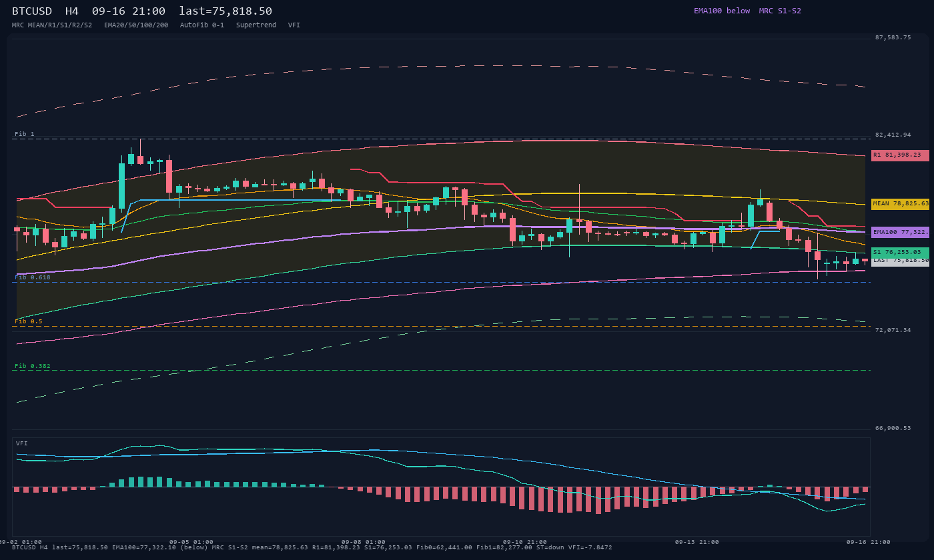
Task: Click the 09-10 21:00 time axis label
Action: (x=525, y=542)
